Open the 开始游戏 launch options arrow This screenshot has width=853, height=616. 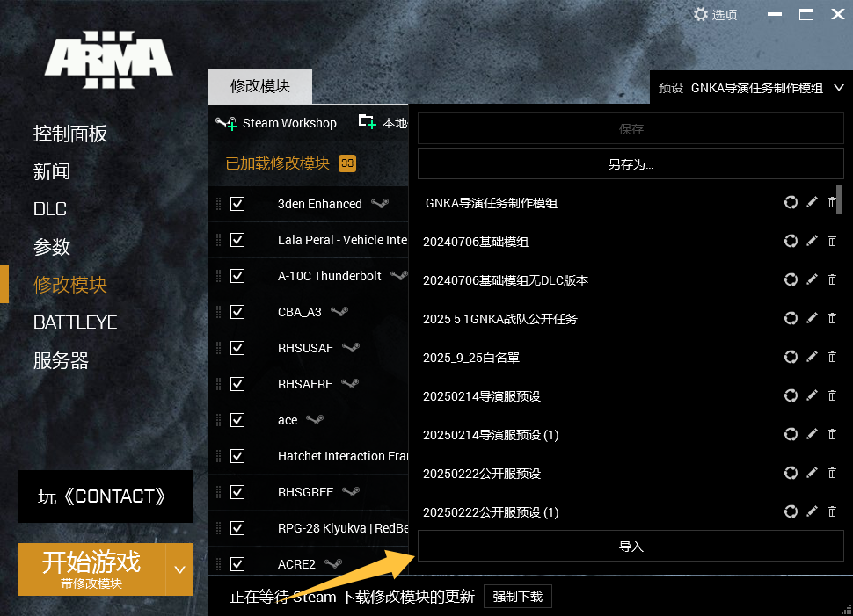point(179,569)
